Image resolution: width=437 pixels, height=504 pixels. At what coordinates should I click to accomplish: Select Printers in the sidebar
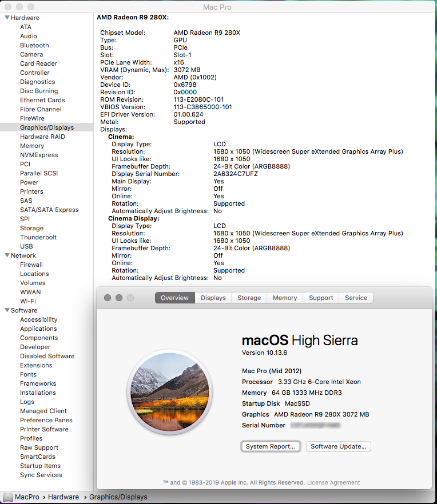coord(31,191)
